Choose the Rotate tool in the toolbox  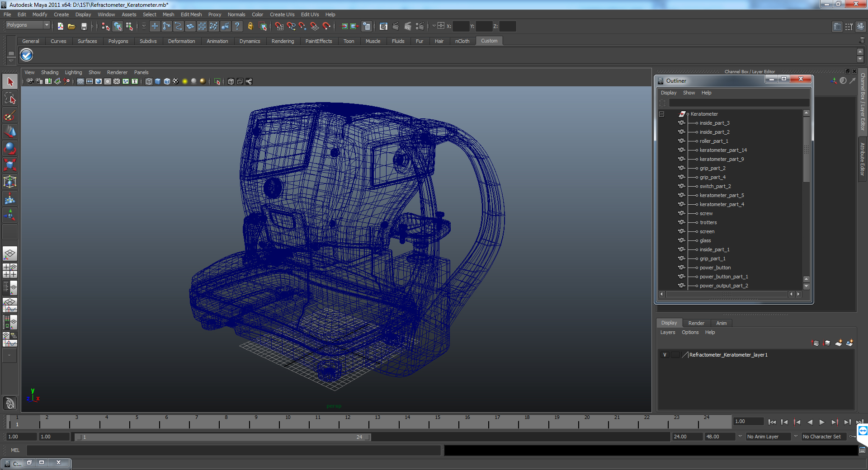pyautogui.click(x=10, y=148)
